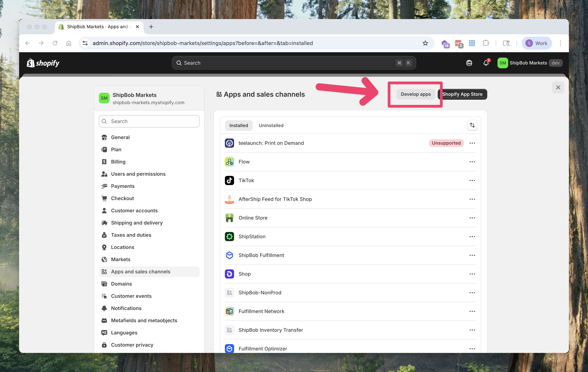
Task: Open Shipping and delivery settings
Action: coord(136,223)
